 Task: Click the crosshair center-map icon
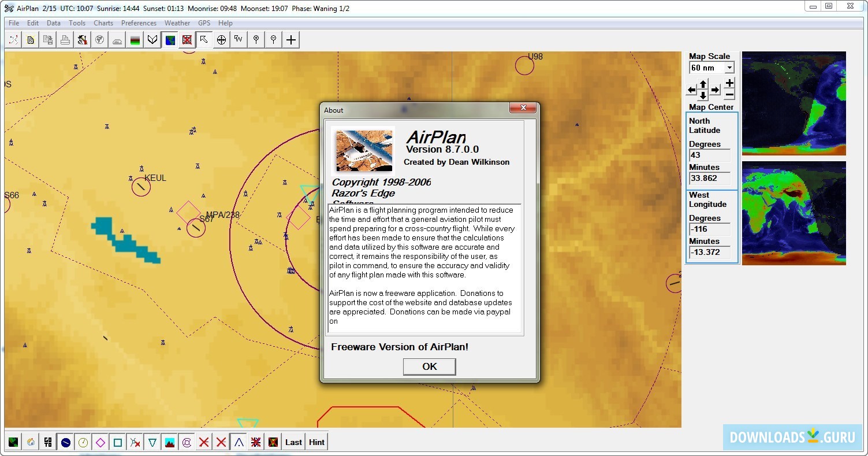tap(221, 39)
